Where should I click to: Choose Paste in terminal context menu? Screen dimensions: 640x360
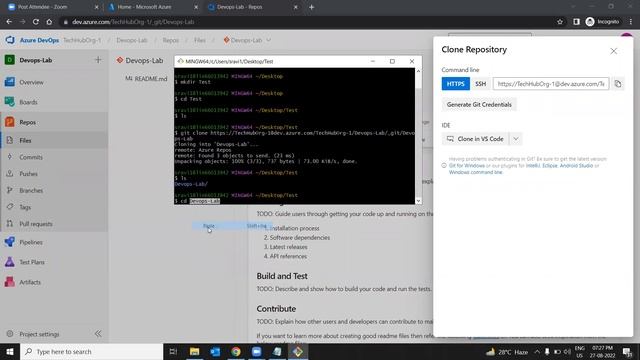(232, 226)
